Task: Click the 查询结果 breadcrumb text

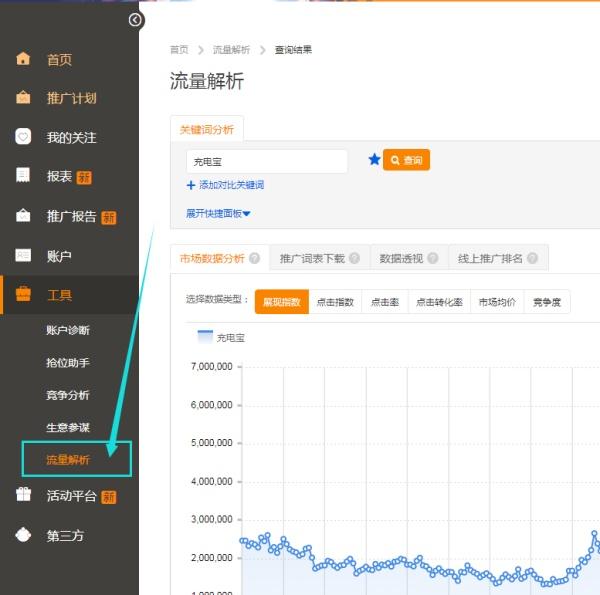Action: [293, 50]
